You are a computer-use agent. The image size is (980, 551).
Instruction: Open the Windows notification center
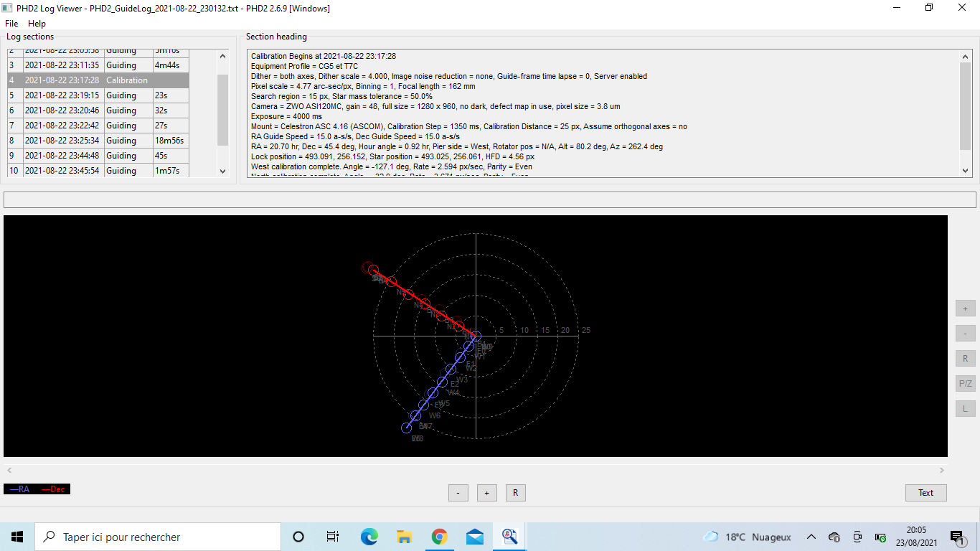(958, 537)
